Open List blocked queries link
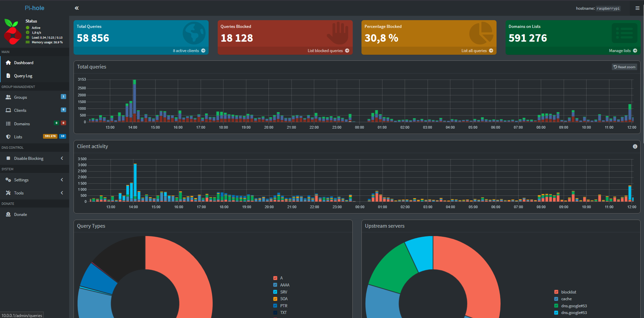644x318 pixels. [325, 51]
